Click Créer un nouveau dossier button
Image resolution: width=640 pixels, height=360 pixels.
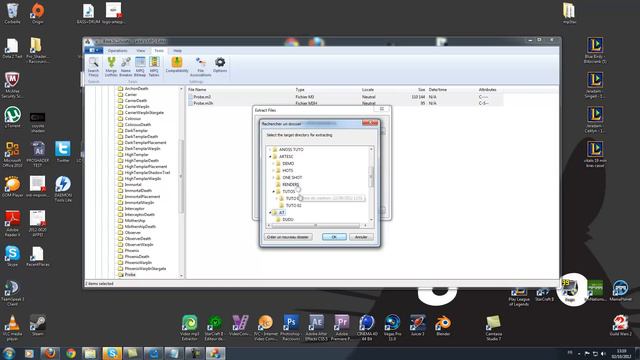point(288,237)
